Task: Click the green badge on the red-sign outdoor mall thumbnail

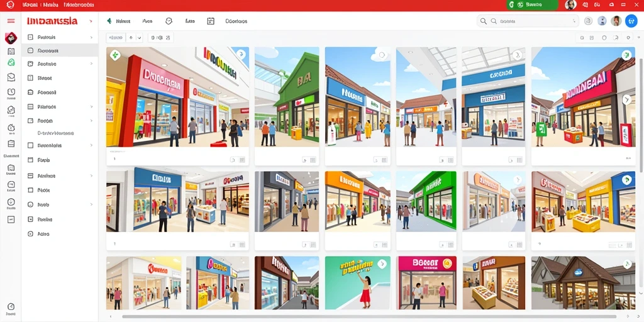Action: pyautogui.click(x=626, y=54)
